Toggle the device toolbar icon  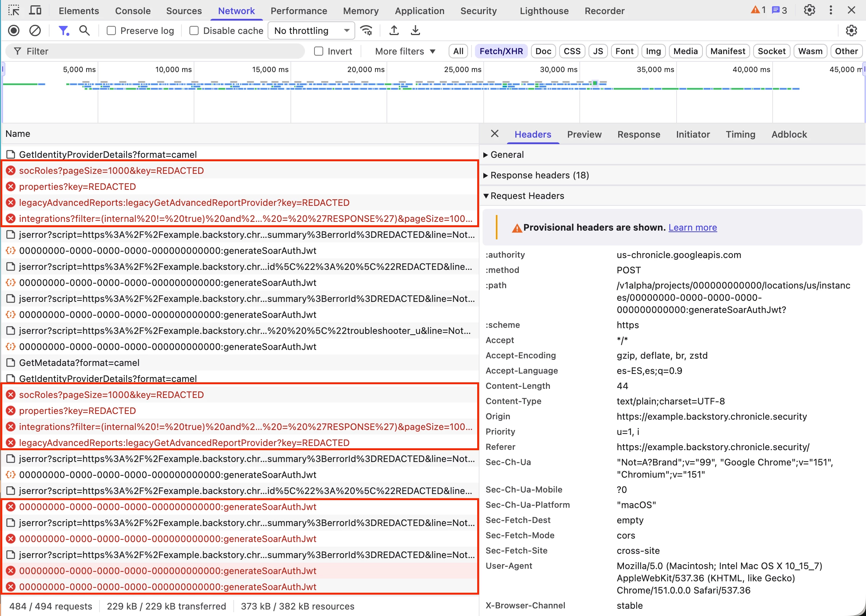(x=35, y=10)
